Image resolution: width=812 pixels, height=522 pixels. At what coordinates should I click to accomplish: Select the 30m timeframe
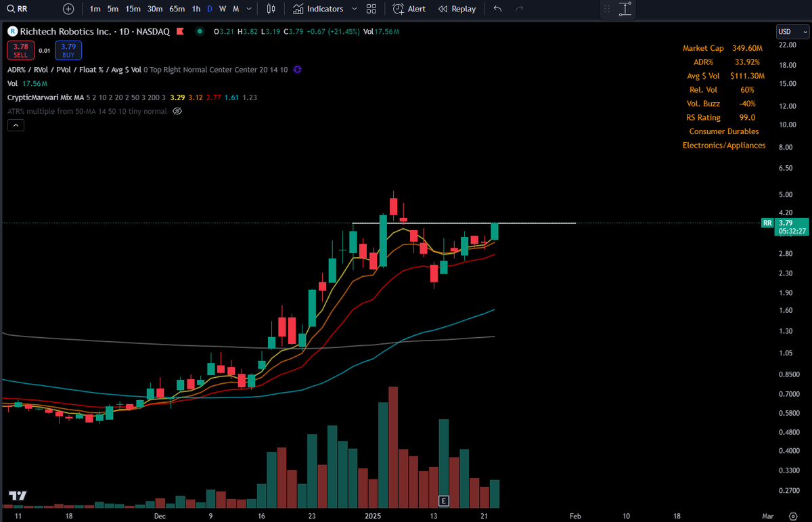pyautogui.click(x=155, y=9)
